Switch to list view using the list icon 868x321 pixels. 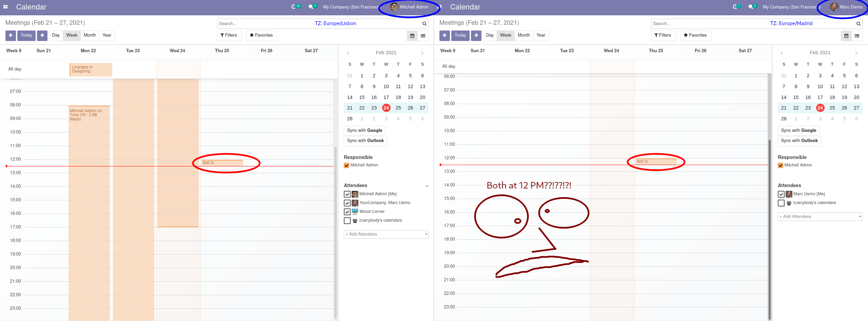(x=423, y=36)
